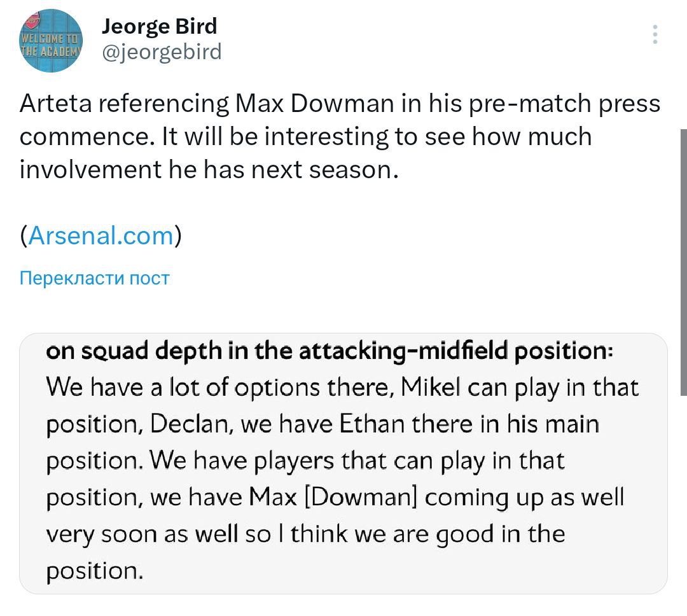Open the Arsenal.com link
Screen dimensions: 687x616
click(101, 235)
